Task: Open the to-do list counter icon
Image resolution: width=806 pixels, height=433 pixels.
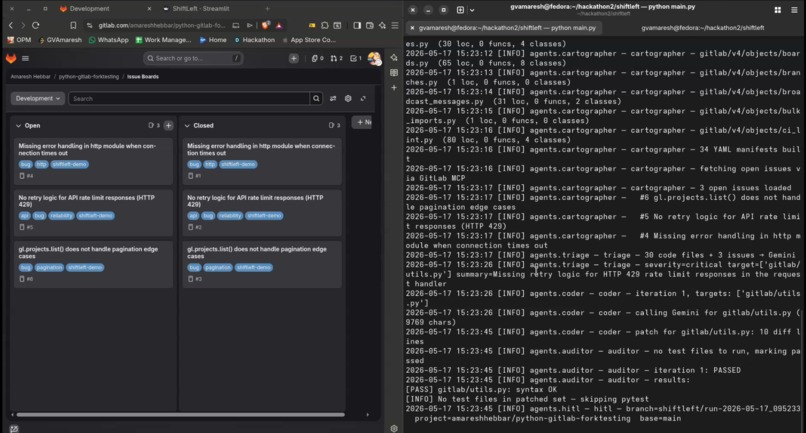Action: [x=356, y=59]
